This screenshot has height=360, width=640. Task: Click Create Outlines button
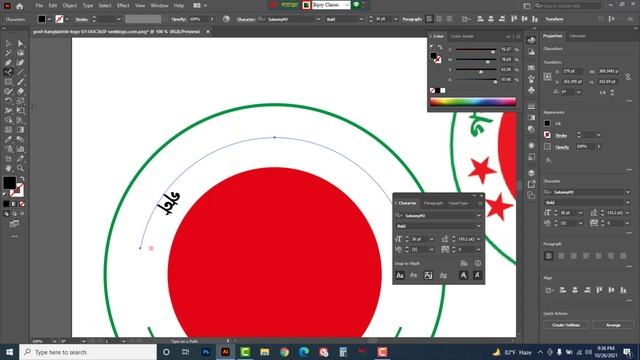(x=566, y=325)
